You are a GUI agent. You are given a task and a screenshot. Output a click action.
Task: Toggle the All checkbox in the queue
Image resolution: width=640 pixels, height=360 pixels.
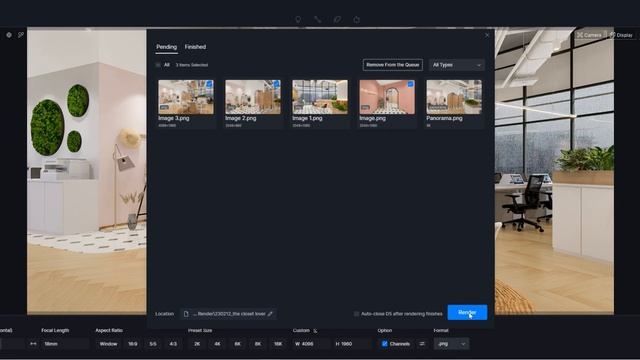tap(158, 65)
